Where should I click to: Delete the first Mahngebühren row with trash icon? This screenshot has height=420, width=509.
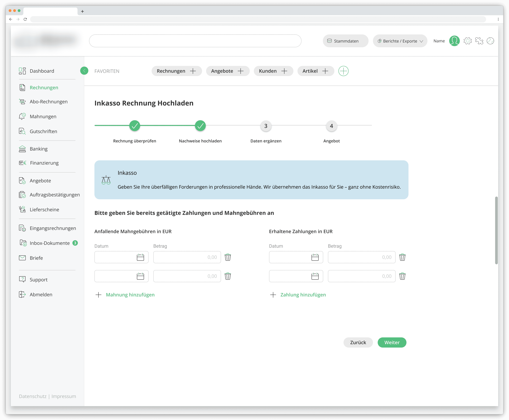(228, 257)
